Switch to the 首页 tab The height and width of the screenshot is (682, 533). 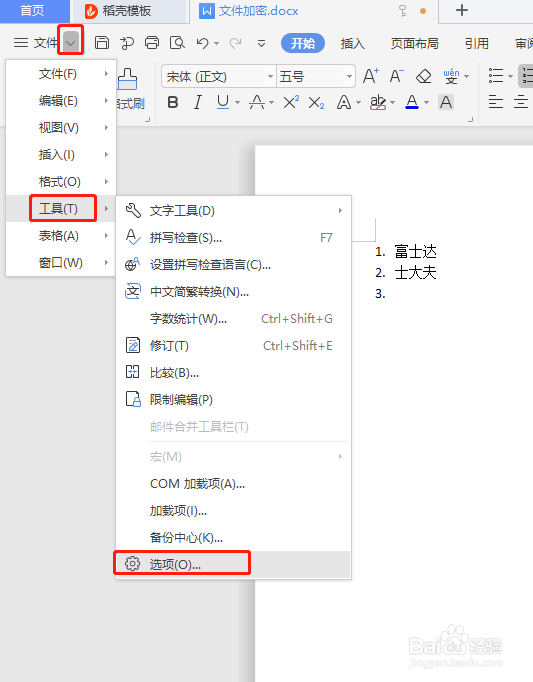pos(33,11)
